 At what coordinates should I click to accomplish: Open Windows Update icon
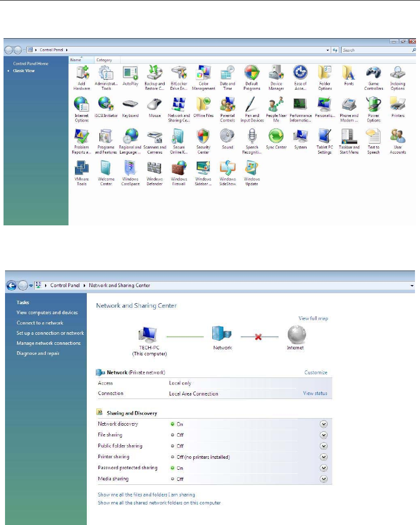252,173
